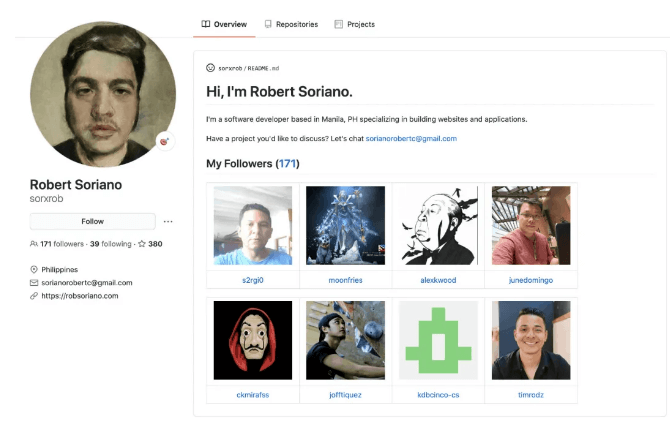The image size is (670, 433).
Task: Click the status emoji badge on profile picture
Action: tap(165, 141)
